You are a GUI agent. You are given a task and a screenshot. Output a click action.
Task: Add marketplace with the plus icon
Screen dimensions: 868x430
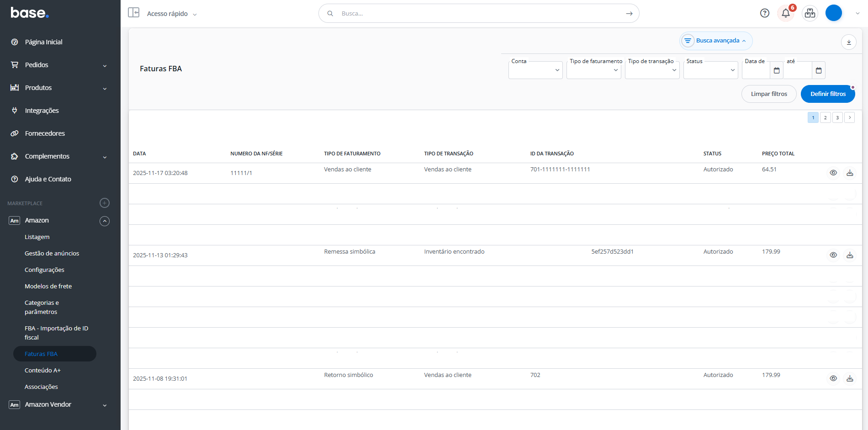point(105,203)
